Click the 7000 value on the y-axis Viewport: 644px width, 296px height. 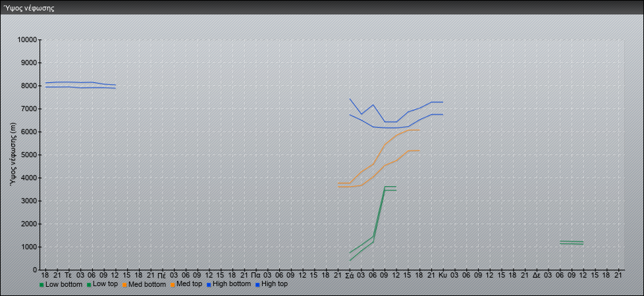pos(29,109)
